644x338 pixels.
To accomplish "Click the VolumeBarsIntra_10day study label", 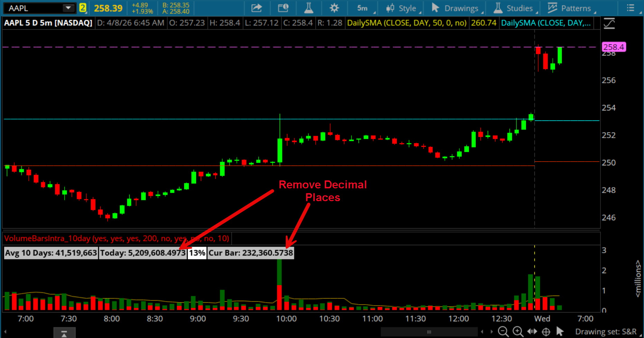I will point(117,238).
